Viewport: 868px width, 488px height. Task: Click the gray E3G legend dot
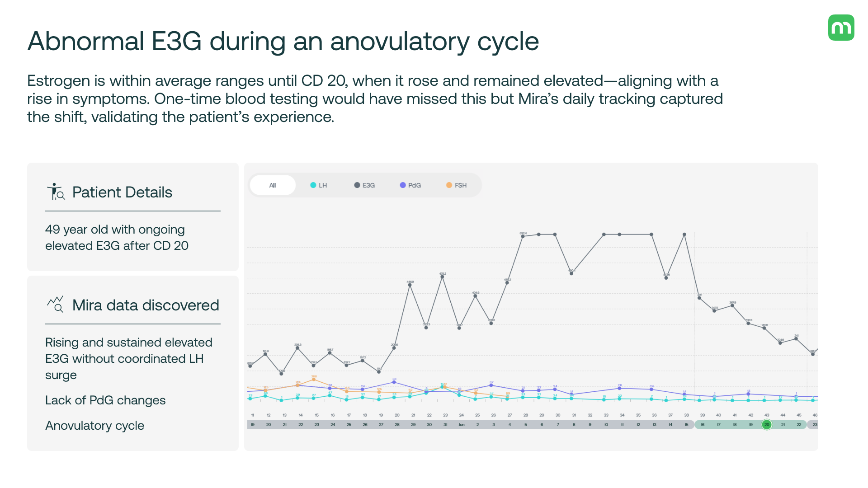[357, 185]
